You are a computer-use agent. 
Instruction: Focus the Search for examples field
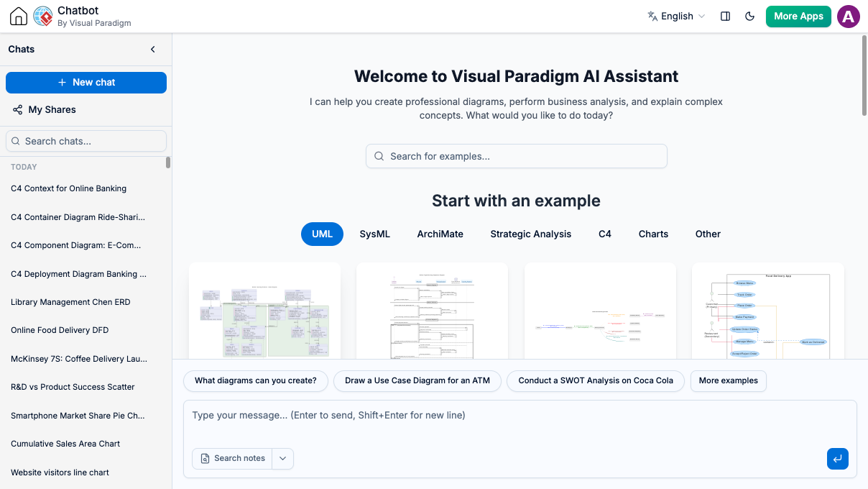pos(517,157)
